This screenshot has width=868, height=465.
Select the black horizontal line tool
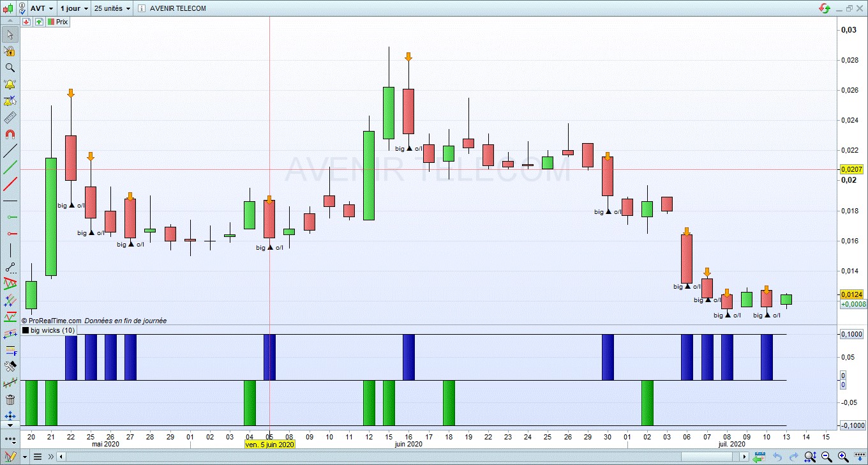tap(10, 201)
